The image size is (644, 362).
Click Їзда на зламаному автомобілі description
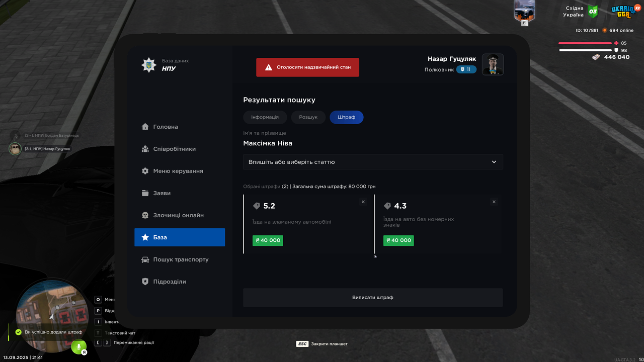coord(292,222)
